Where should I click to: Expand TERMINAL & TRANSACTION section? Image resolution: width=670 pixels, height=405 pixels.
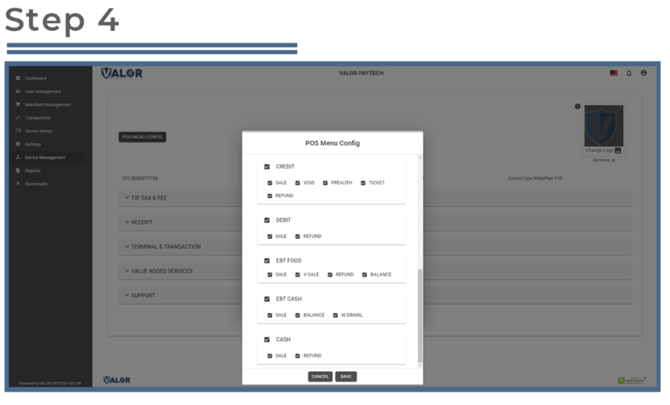click(x=375, y=247)
